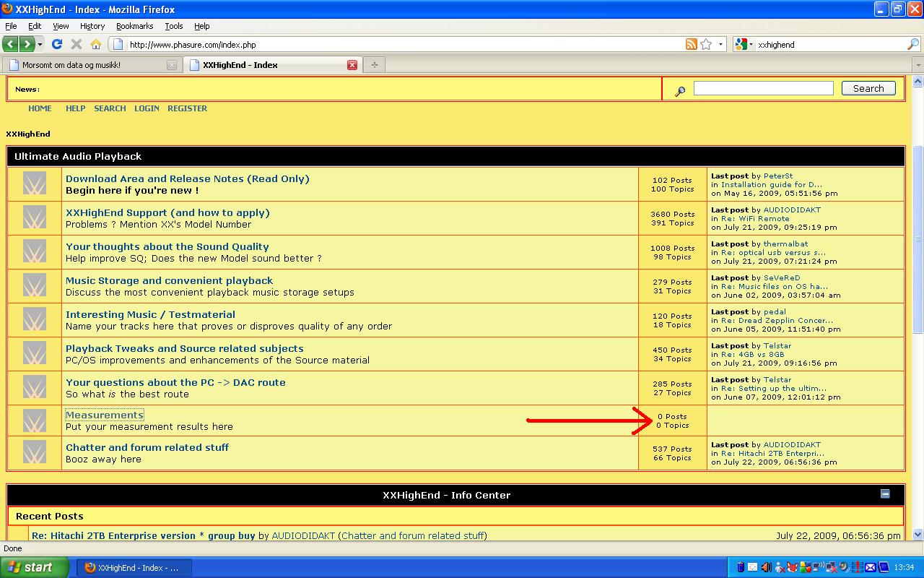View profile of poster thermalbat
This screenshot has width=924, height=578.
pos(785,244)
